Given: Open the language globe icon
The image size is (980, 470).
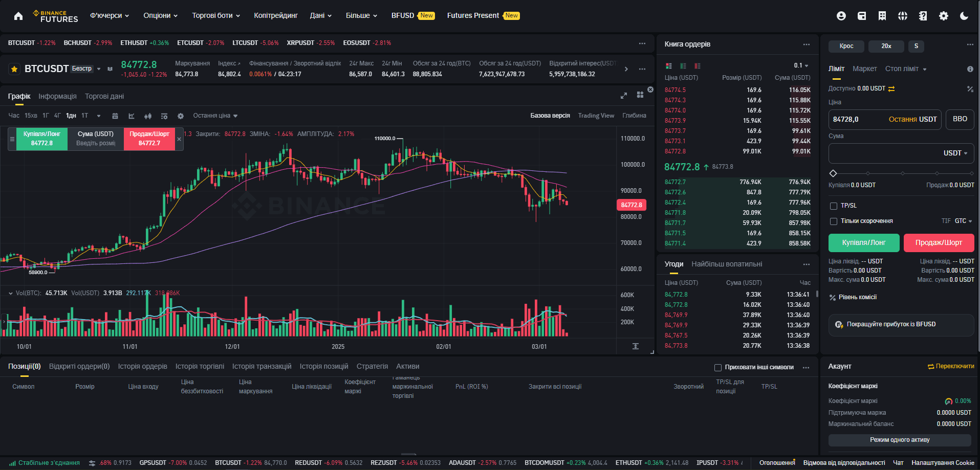Looking at the screenshot, I should click(x=903, y=16).
